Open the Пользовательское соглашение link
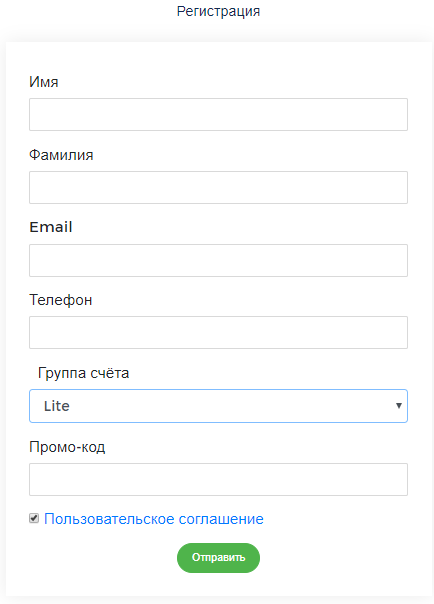The width and height of the screenshot is (434, 604). tap(154, 519)
